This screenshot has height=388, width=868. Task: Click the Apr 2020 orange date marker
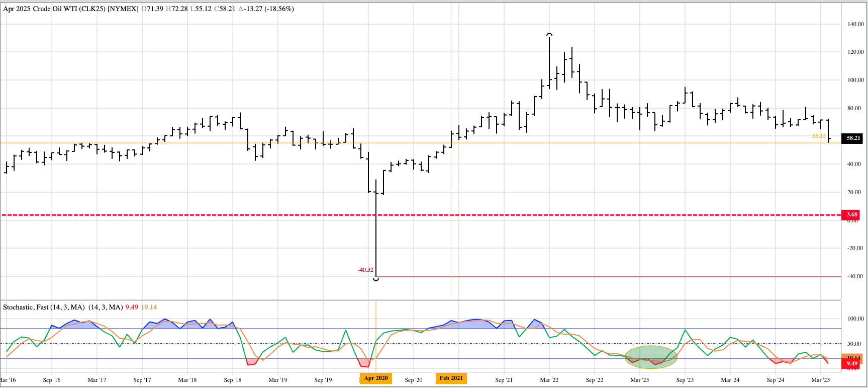tap(375, 378)
